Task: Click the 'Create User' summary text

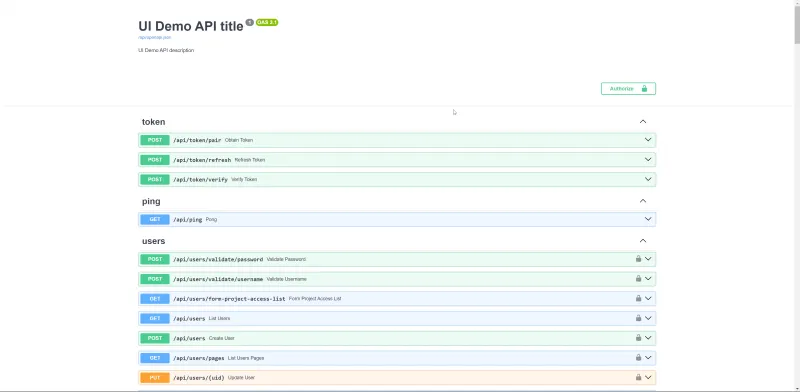Action: tap(221, 338)
